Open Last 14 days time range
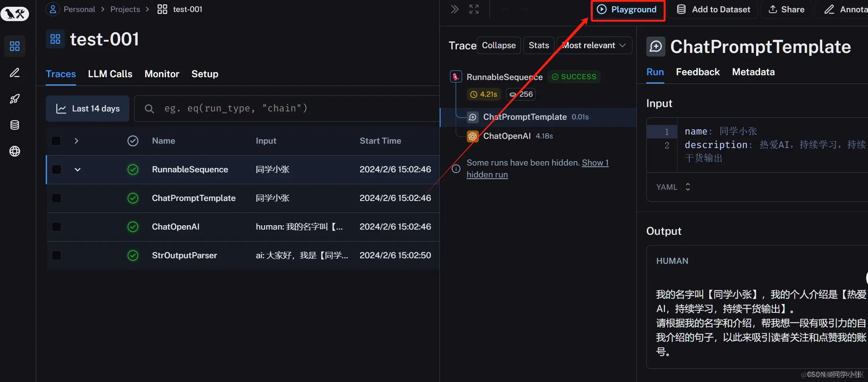868x382 pixels. click(x=88, y=109)
